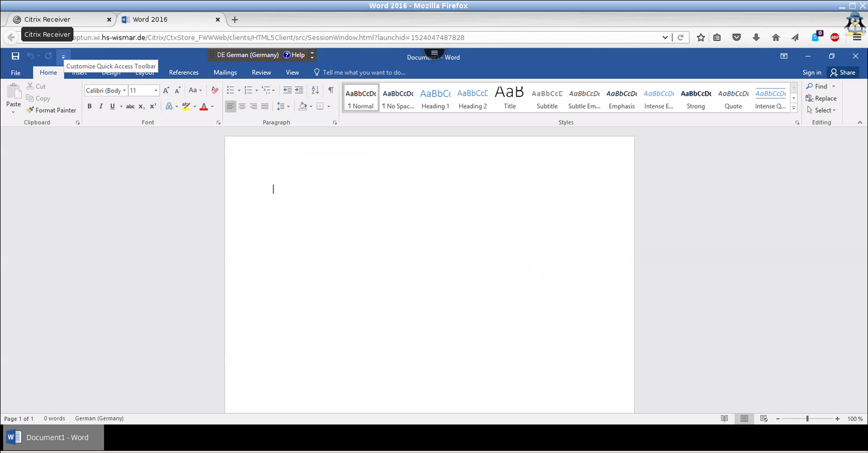Switch to the References tab
Image resolution: width=868 pixels, height=453 pixels.
[x=184, y=73]
